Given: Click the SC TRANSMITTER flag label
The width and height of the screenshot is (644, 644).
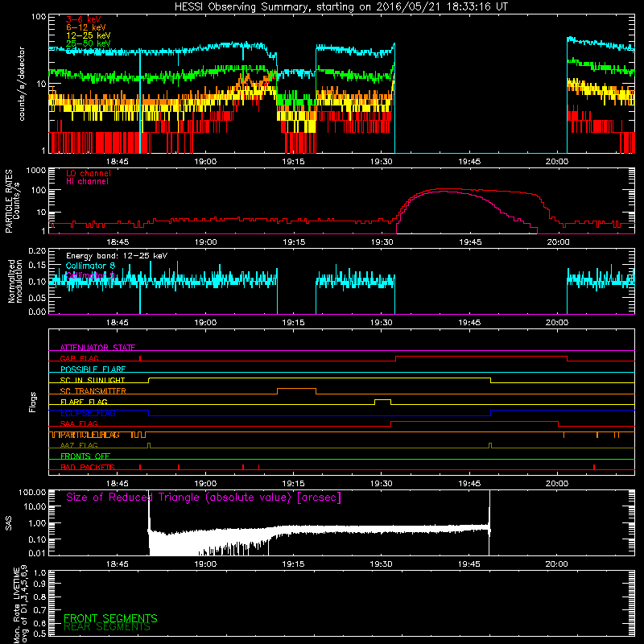Looking at the screenshot, I should (x=93, y=391).
